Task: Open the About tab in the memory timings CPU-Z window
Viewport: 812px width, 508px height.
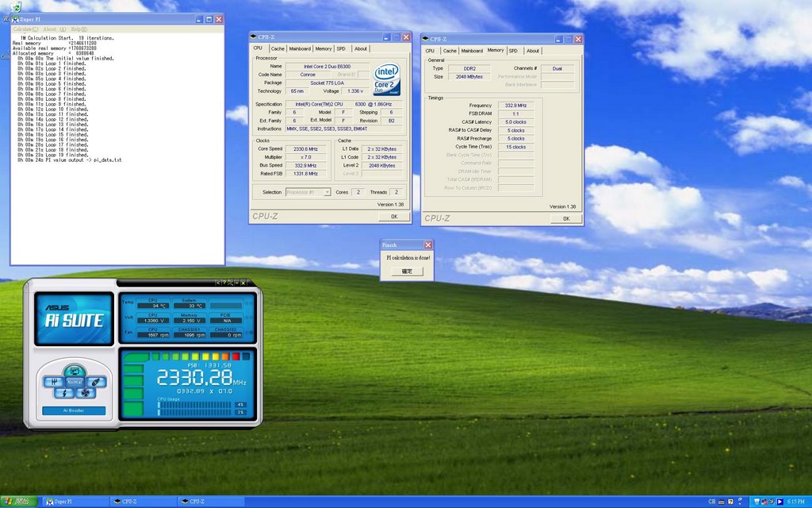Action: [x=533, y=51]
